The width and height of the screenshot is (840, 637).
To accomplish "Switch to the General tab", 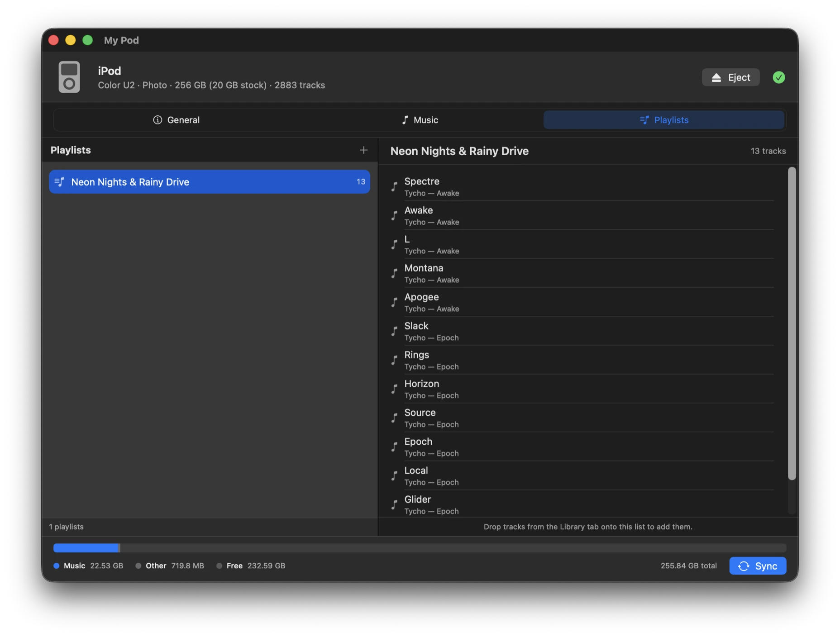I will click(x=176, y=120).
